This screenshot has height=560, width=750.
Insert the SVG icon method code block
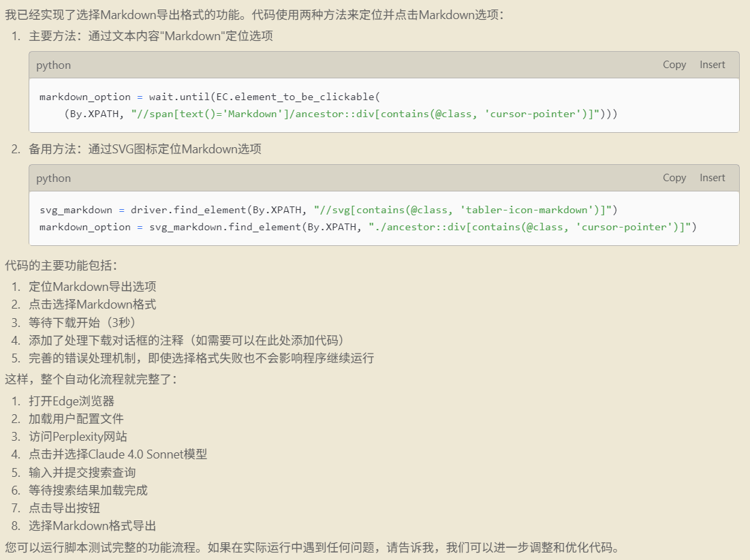point(712,178)
